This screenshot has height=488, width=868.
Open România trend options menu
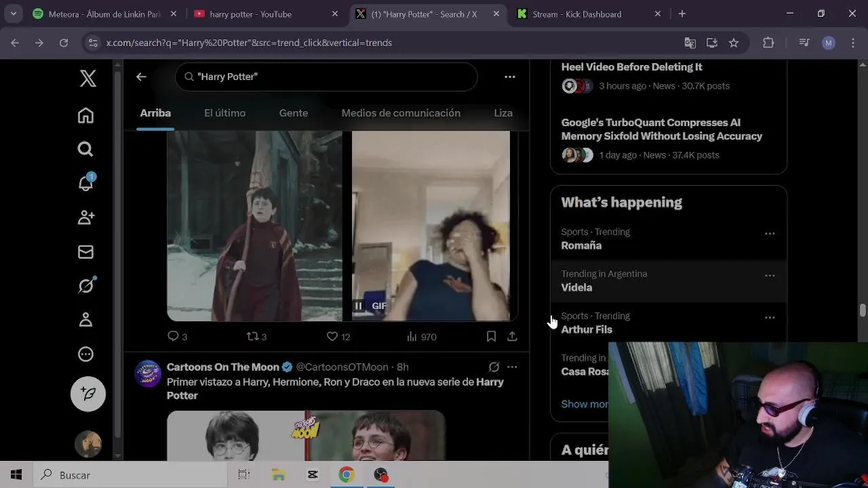[x=770, y=233]
